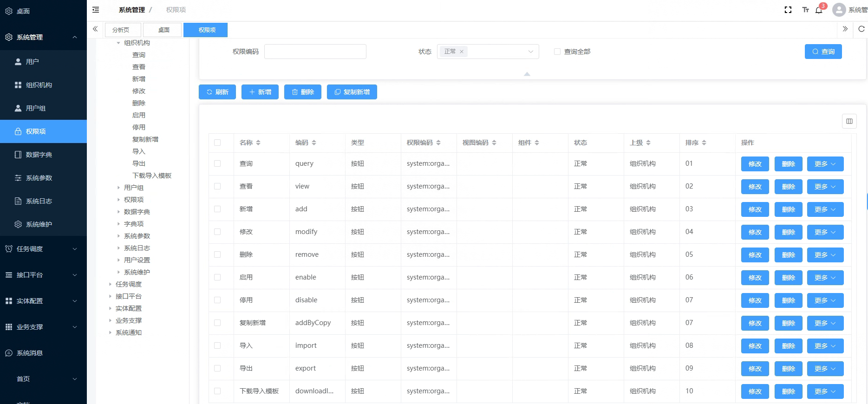
Task: Click 修改 button for the view row
Action: 755,187
